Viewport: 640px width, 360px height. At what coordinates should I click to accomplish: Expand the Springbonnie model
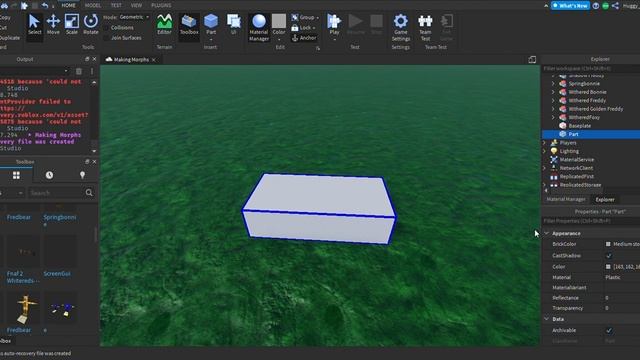tap(553, 84)
